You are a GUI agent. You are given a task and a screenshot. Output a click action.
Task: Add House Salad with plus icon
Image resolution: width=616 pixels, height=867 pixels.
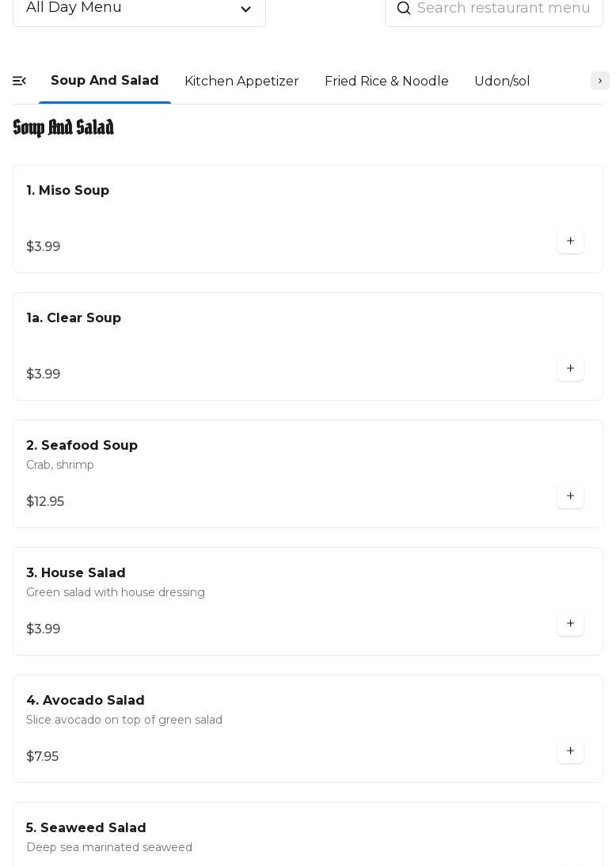pyautogui.click(x=570, y=623)
